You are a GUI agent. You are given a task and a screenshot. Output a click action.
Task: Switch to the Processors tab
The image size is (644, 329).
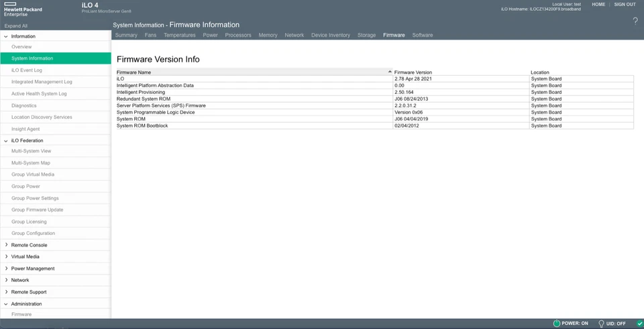point(238,36)
